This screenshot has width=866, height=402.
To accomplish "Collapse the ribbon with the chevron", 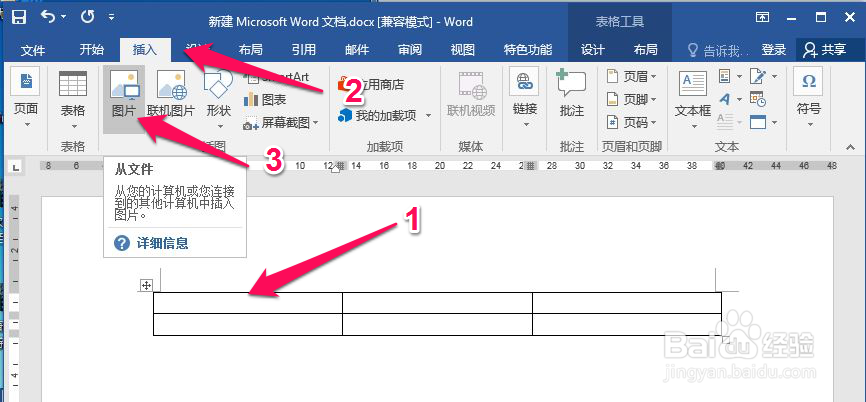I will [850, 146].
